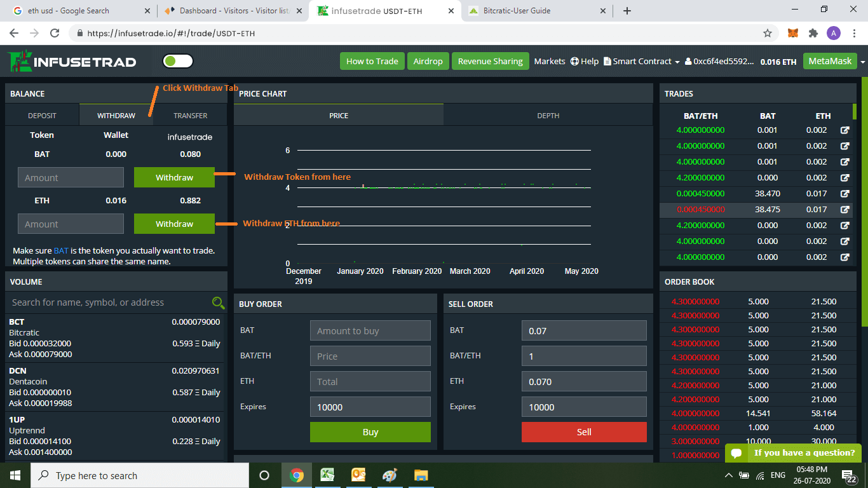Click the BAT token link in notice

click(61, 250)
